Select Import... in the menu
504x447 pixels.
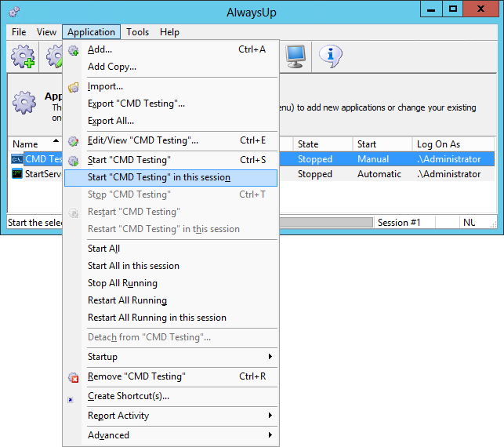pos(171,86)
